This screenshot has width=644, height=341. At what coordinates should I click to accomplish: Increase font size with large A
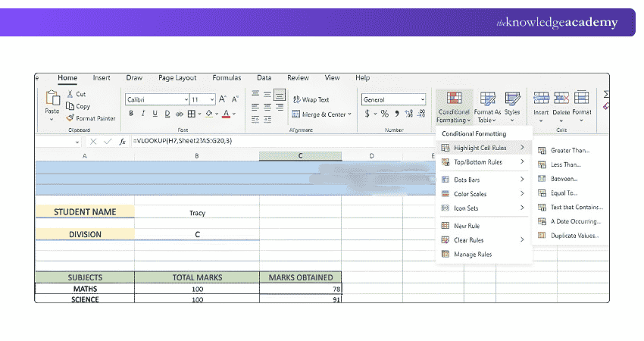222,99
